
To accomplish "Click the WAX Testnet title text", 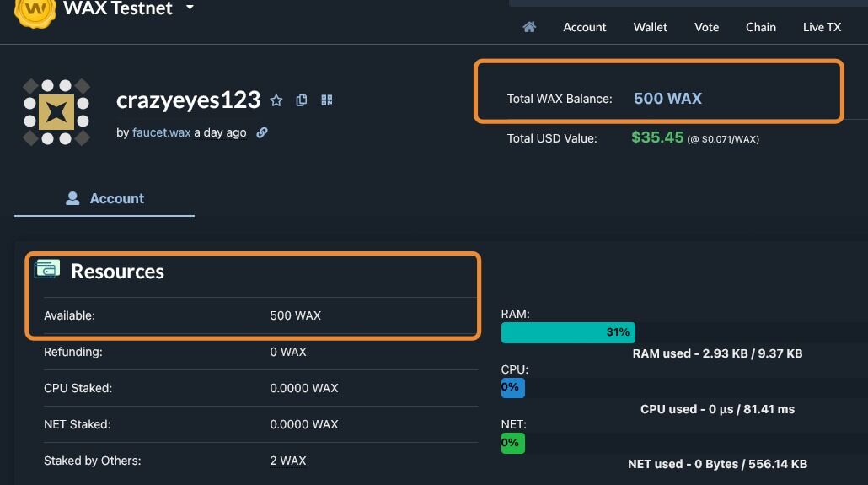I will [x=118, y=8].
